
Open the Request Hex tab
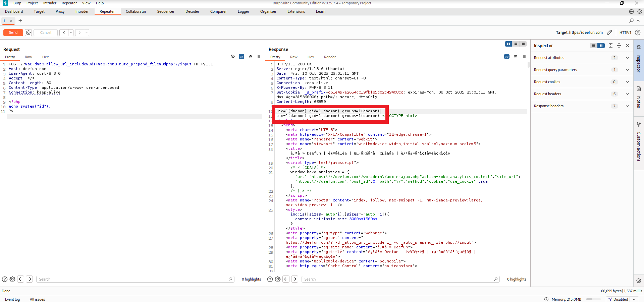click(46, 57)
